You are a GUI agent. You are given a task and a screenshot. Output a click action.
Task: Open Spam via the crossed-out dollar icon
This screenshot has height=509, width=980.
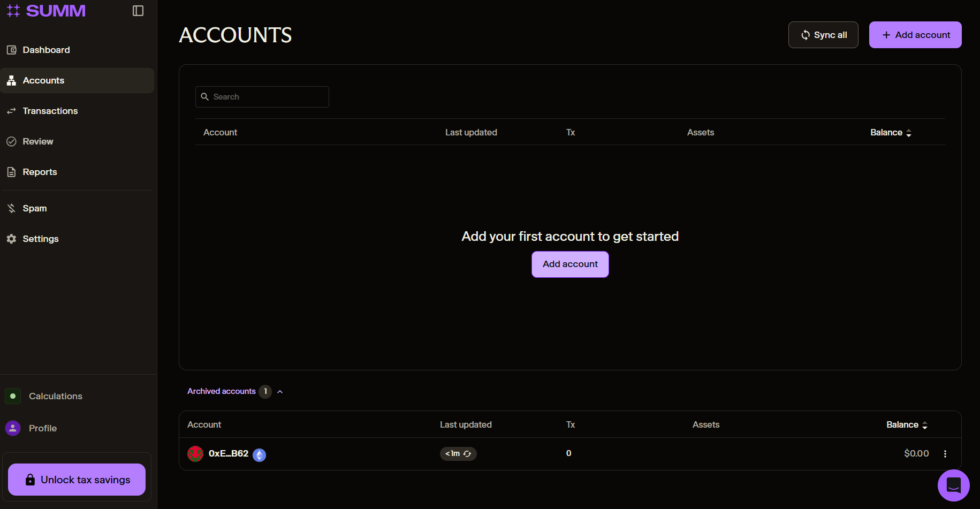point(12,208)
